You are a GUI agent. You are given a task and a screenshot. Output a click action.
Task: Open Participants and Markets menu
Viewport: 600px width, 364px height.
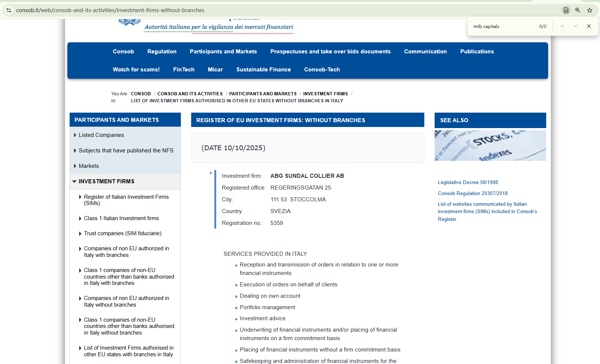click(x=223, y=52)
